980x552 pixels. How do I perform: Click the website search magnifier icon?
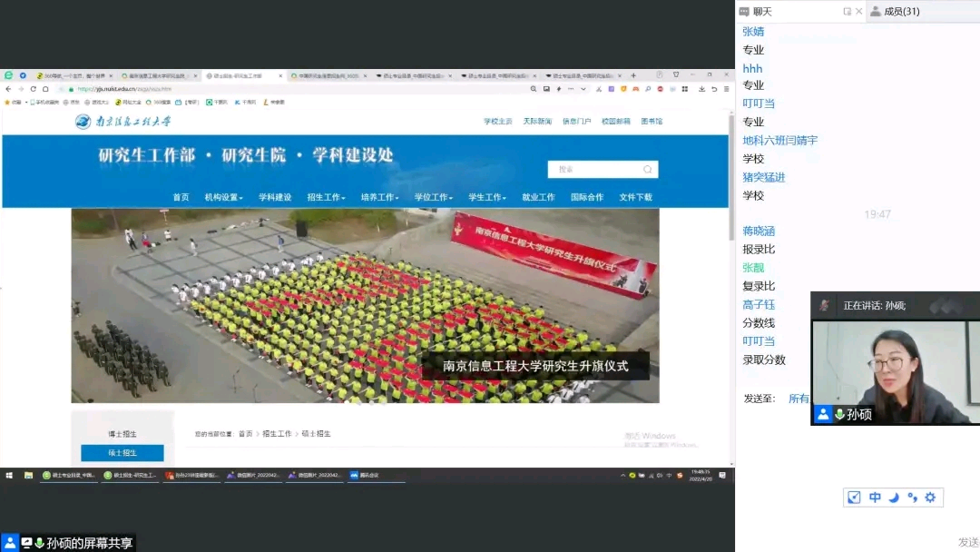coord(647,170)
